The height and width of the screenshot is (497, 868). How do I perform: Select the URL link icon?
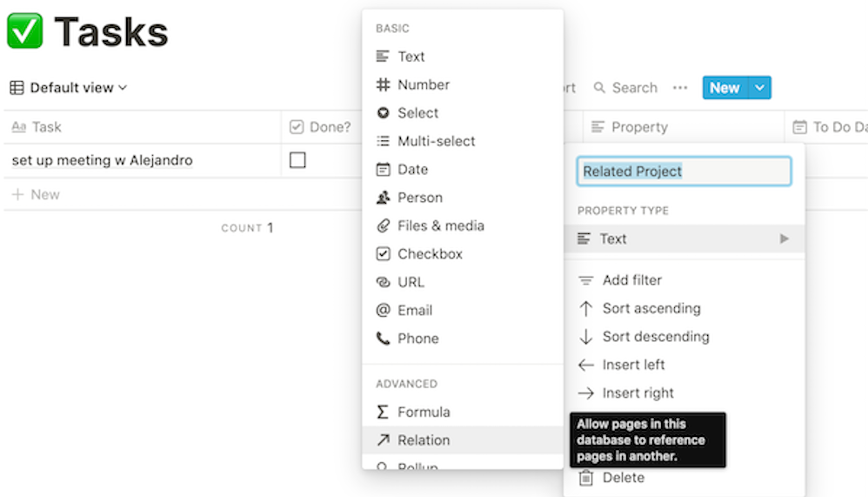coord(383,282)
